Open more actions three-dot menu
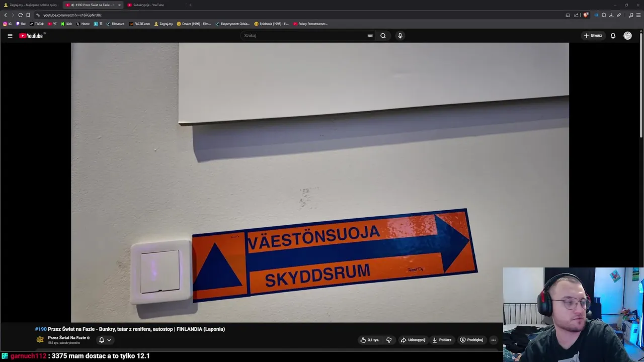This screenshot has width=644, height=362. [493, 340]
